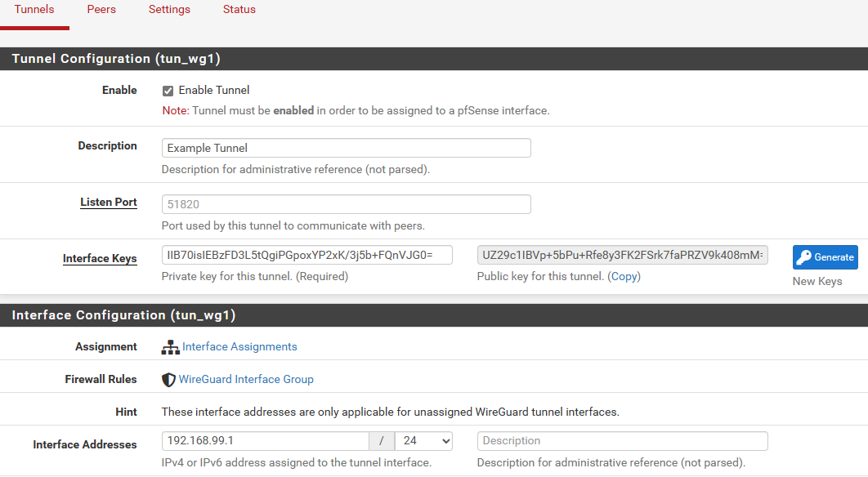868x477 pixels.
Task: Open the Interface Assignments page
Action: (239, 346)
